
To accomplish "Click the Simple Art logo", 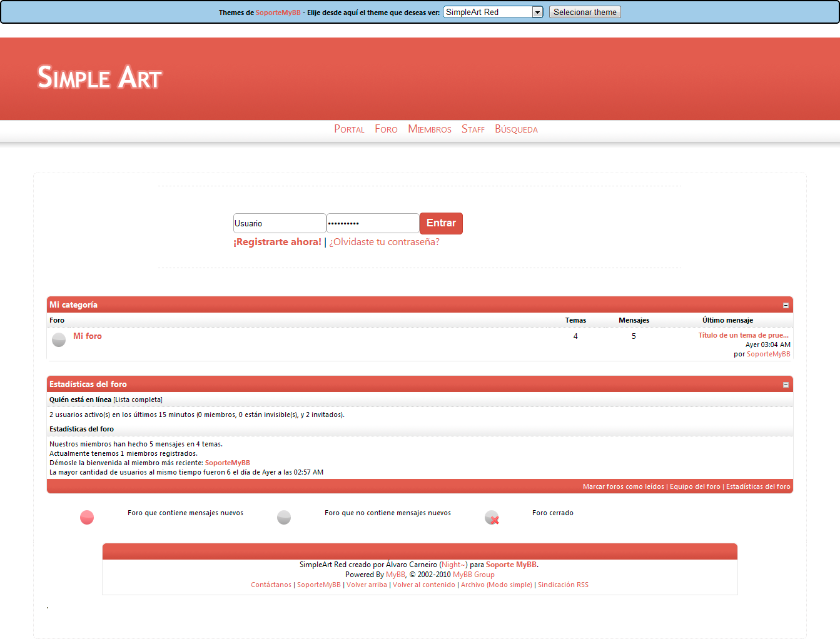I will tap(99, 78).
